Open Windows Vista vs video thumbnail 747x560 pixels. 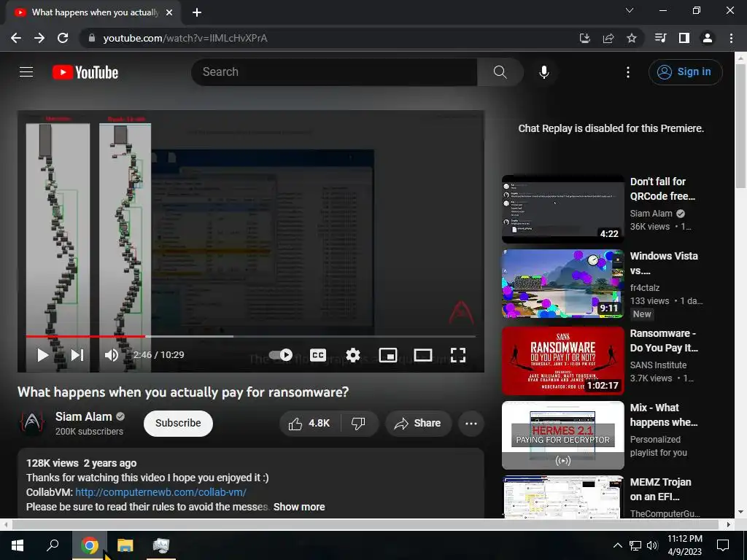(x=563, y=284)
